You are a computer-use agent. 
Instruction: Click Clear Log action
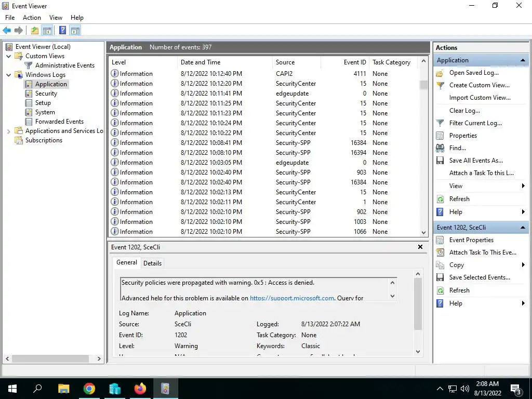464,111
